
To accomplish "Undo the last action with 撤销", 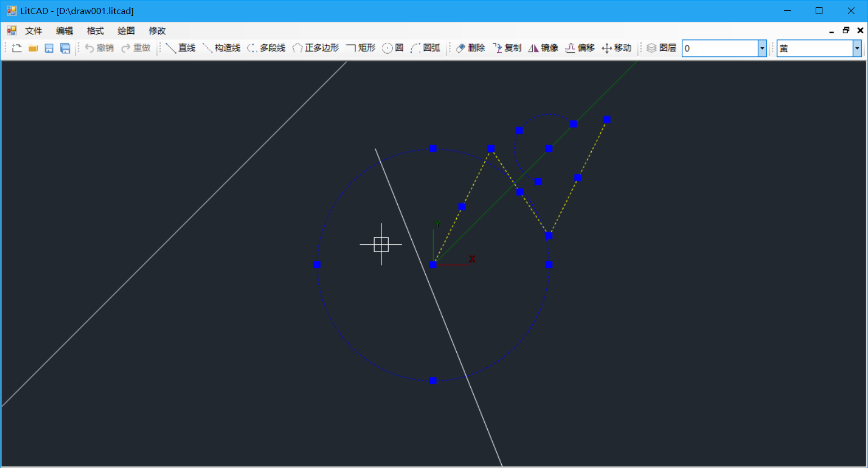I will (x=99, y=48).
